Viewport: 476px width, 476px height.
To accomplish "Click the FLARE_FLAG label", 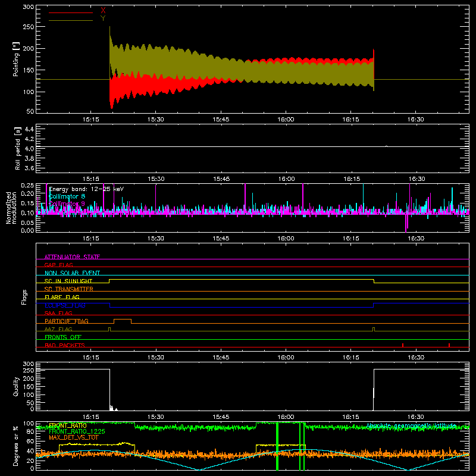I will 62,297.
